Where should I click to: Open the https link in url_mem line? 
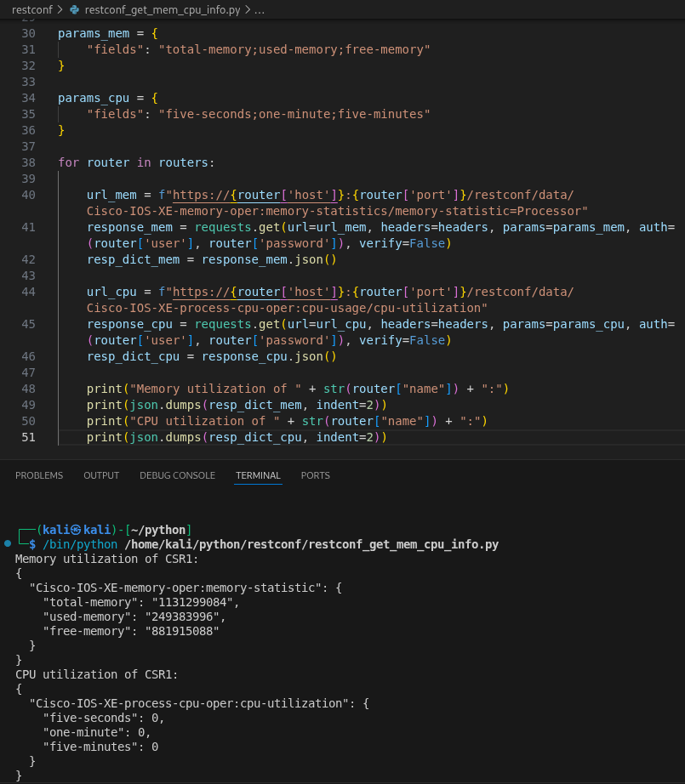point(255,195)
